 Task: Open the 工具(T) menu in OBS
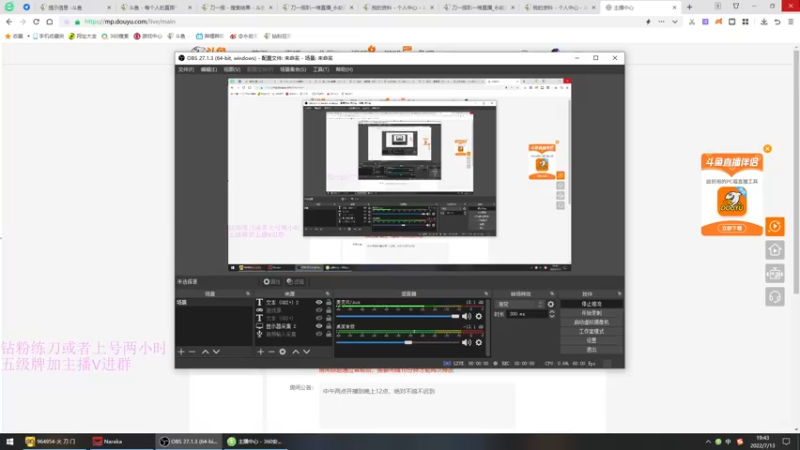point(321,69)
